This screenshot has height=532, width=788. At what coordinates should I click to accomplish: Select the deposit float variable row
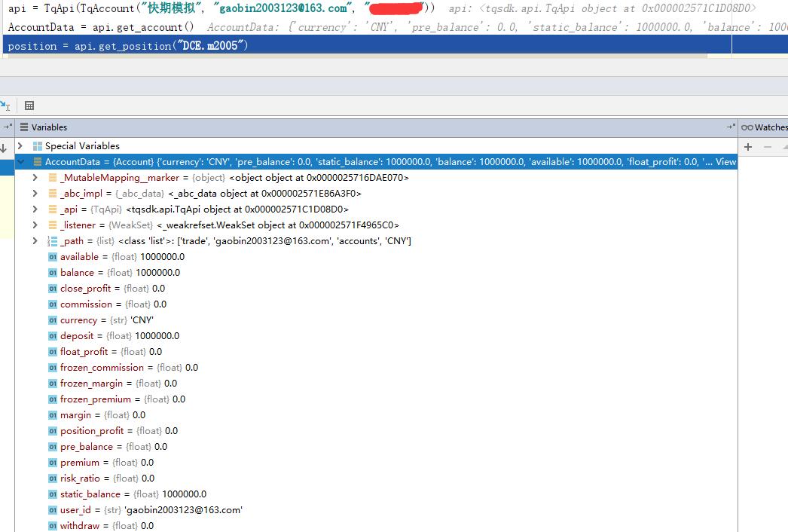pos(119,336)
